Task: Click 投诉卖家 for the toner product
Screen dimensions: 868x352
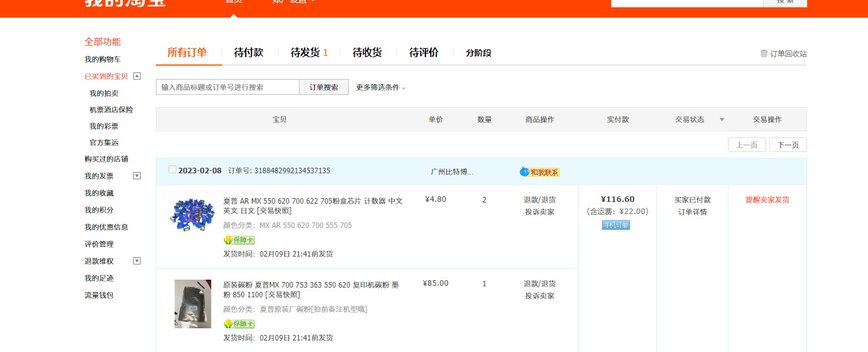Action: pos(540,296)
